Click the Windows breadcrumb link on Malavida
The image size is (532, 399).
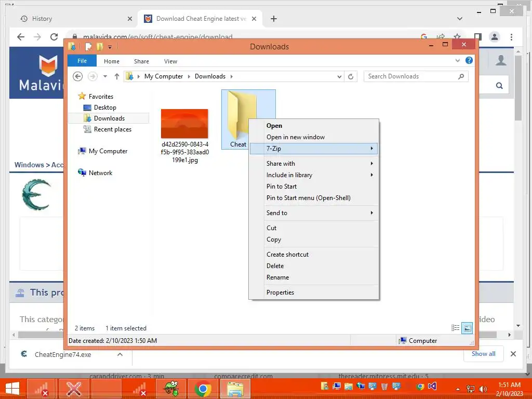[x=29, y=165]
